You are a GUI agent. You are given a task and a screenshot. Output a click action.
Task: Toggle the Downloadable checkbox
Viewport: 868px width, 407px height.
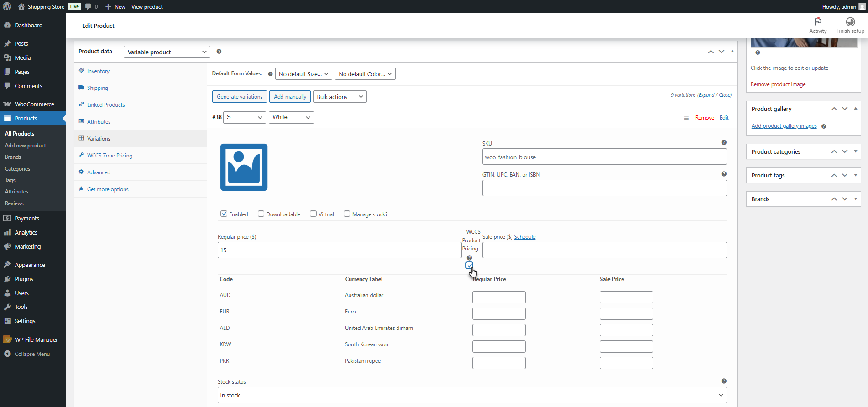coord(261,214)
